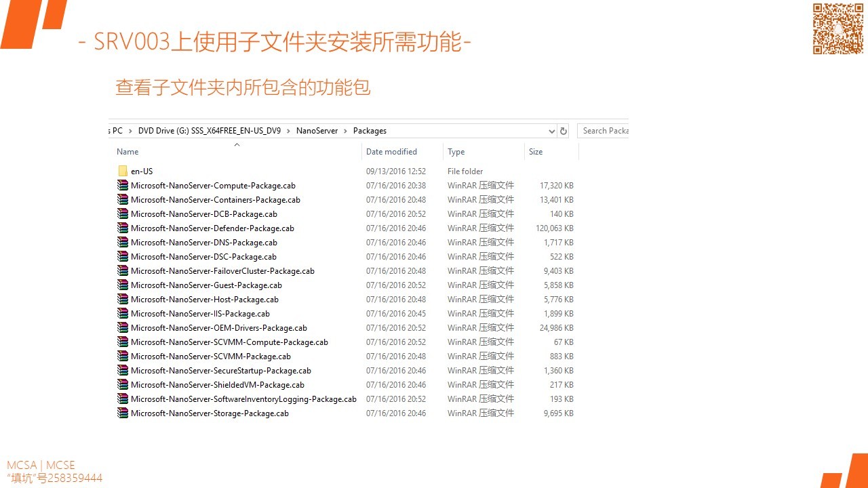
Task: Click the 24,986 KB size value
Action: pyautogui.click(x=557, y=328)
